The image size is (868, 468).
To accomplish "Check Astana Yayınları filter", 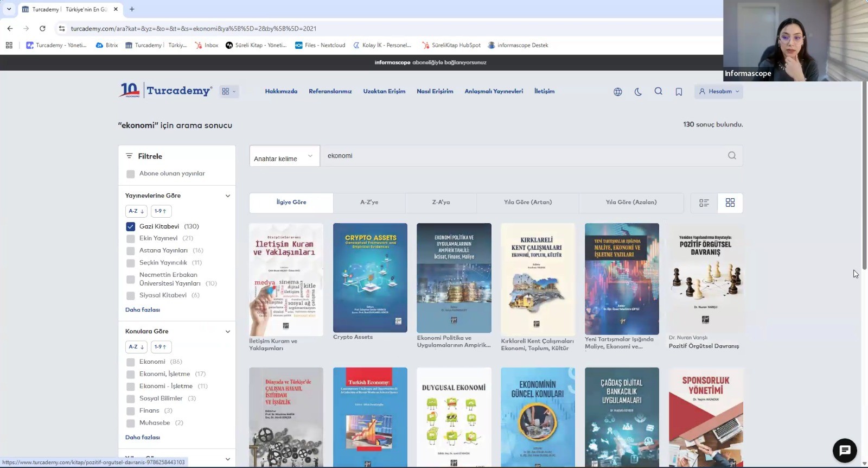I will pos(130,251).
